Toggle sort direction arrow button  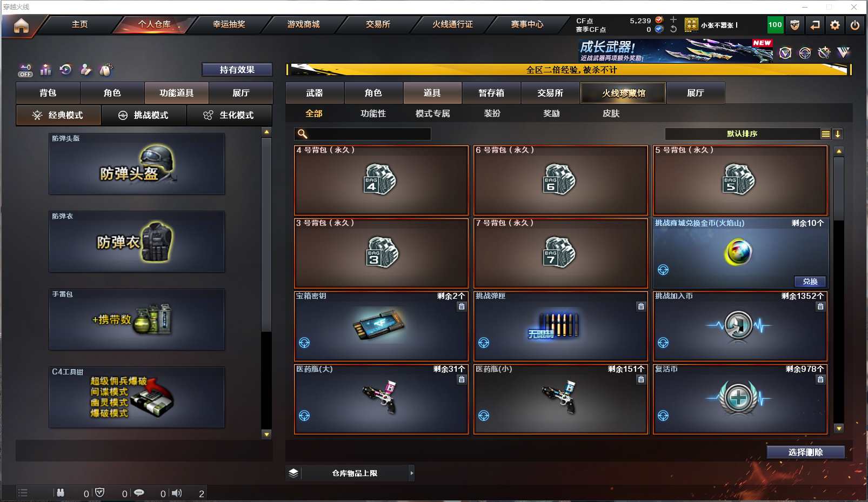pyautogui.click(x=838, y=134)
